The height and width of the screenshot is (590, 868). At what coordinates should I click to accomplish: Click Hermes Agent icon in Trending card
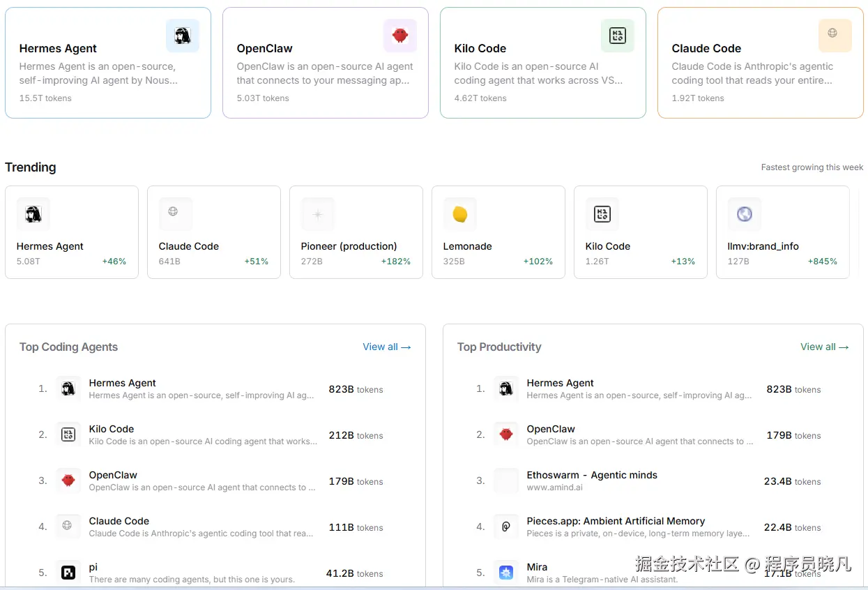33,214
